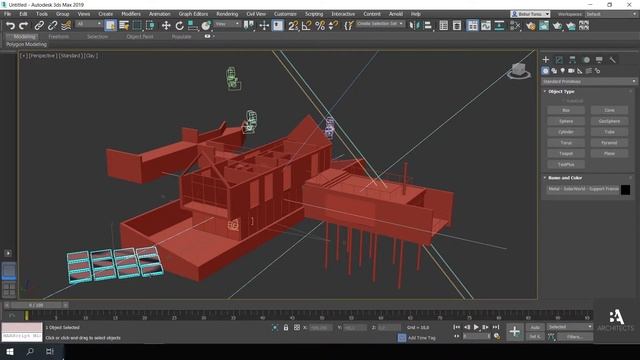640x360 pixels.
Task: Undo the last action
Action: 10,26
